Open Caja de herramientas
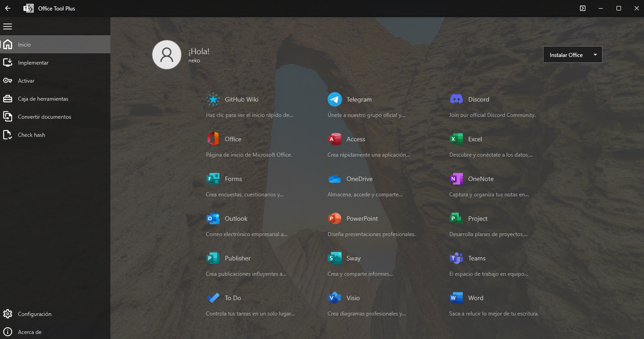 click(55, 99)
